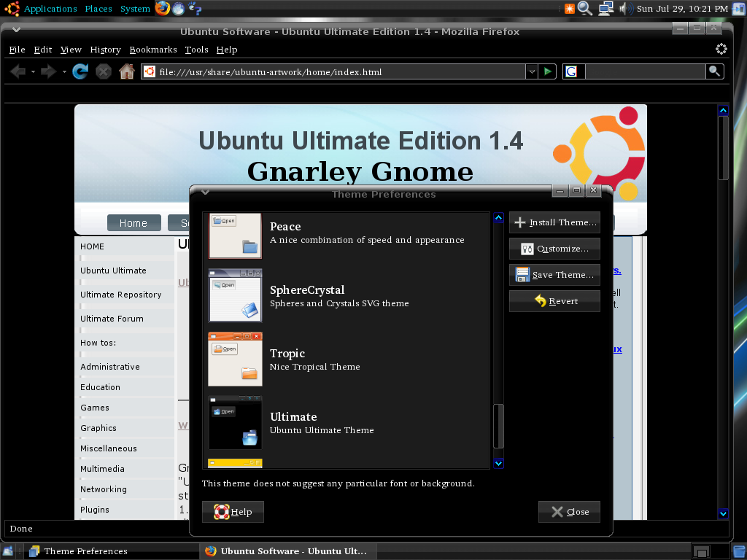Screen dimensions: 747x560
Task: Click the Stop loading button in Firefox
Action: tap(104, 72)
